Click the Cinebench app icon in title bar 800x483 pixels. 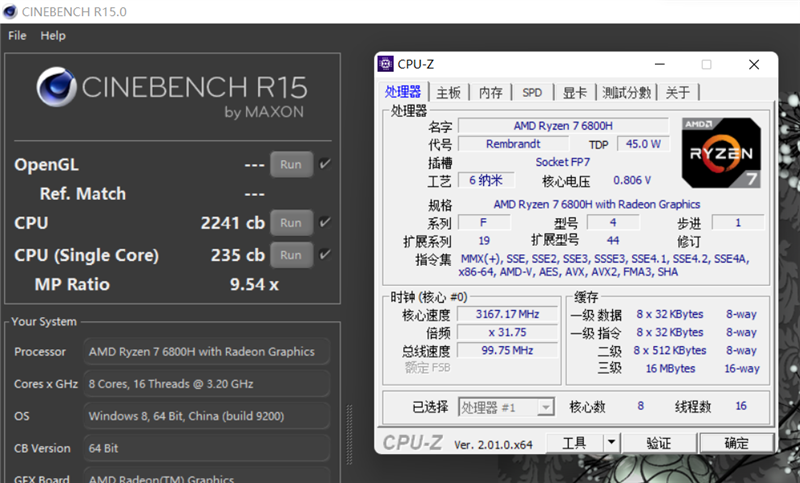point(10,11)
